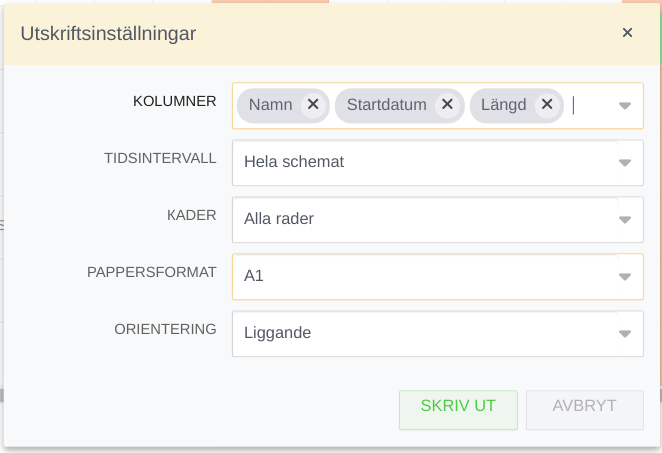
Task: Open the Pappersformat dropdown arrow
Action: tap(625, 276)
